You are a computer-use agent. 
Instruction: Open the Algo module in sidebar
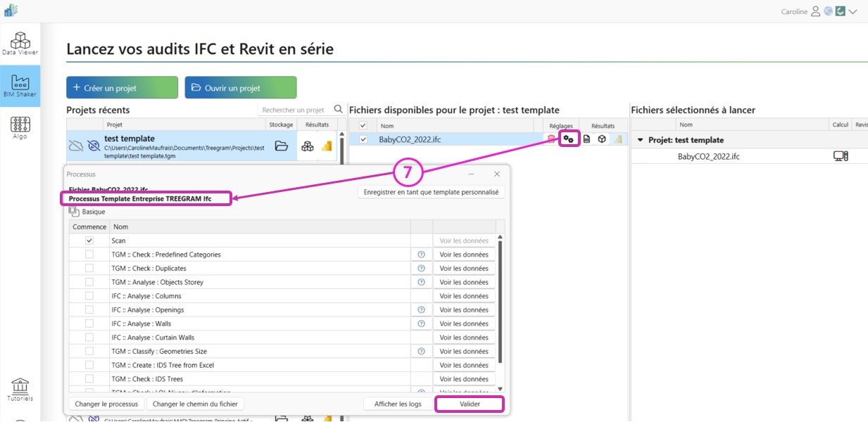coord(20,128)
